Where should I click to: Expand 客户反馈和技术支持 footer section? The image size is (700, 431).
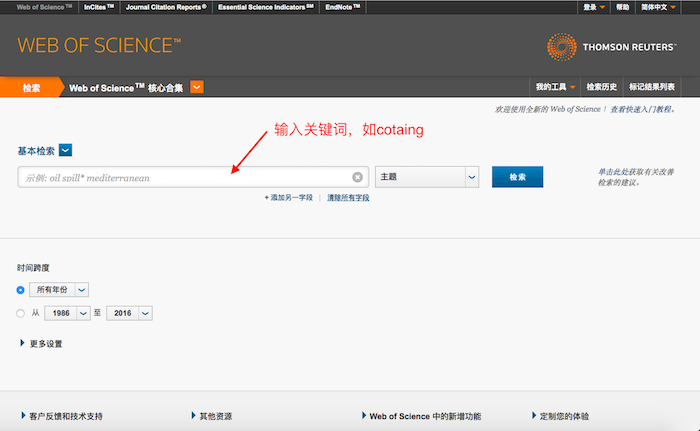(62, 415)
